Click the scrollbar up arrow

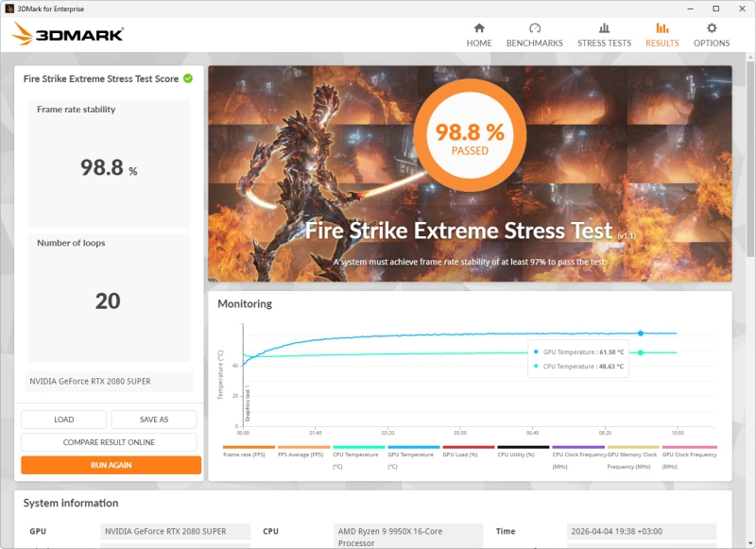pos(750,58)
